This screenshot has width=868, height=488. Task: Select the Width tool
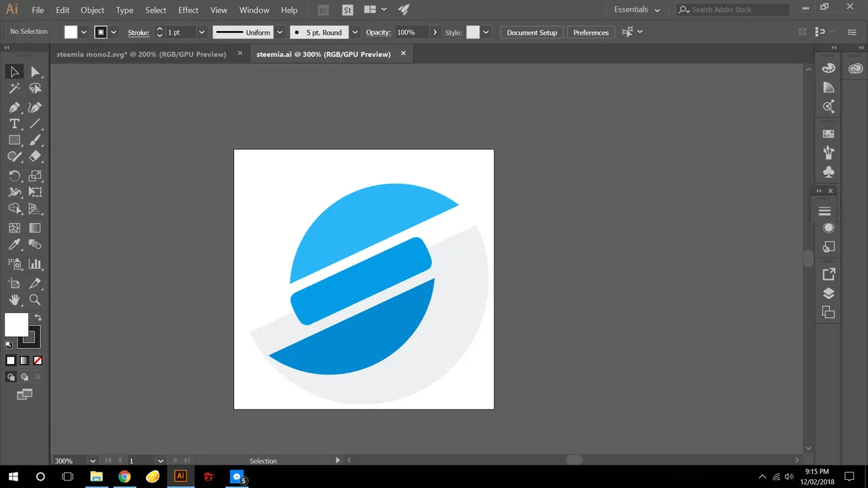click(x=14, y=192)
